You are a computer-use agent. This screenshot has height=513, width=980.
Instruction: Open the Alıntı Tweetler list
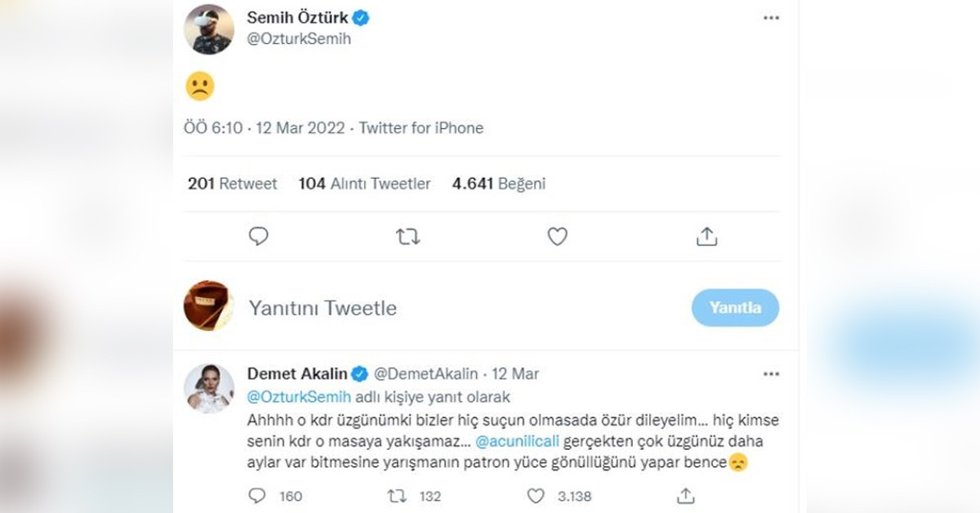pos(363,184)
